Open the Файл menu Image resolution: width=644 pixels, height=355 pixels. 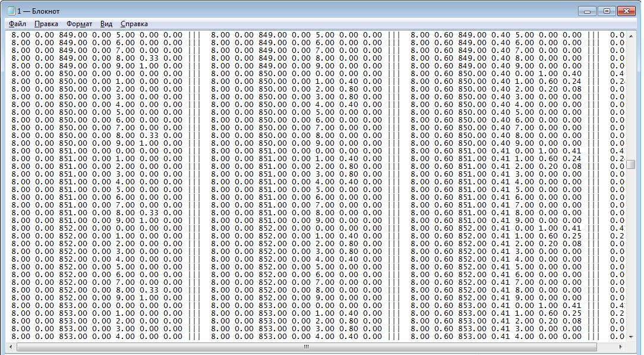18,24
